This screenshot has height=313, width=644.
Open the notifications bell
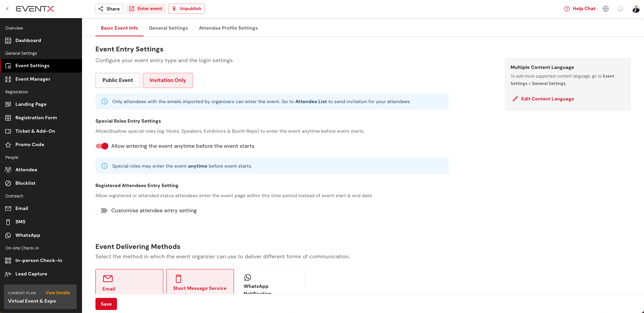pyautogui.click(x=620, y=9)
